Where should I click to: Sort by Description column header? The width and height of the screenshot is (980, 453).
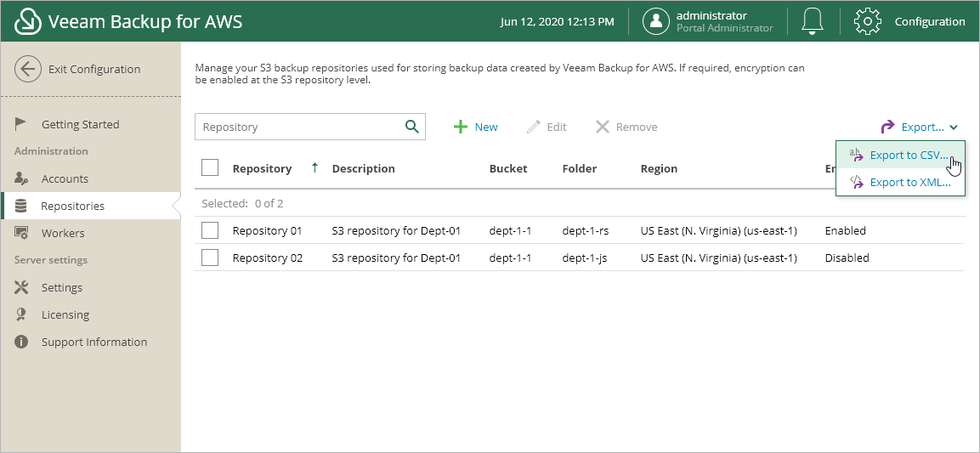tap(363, 168)
